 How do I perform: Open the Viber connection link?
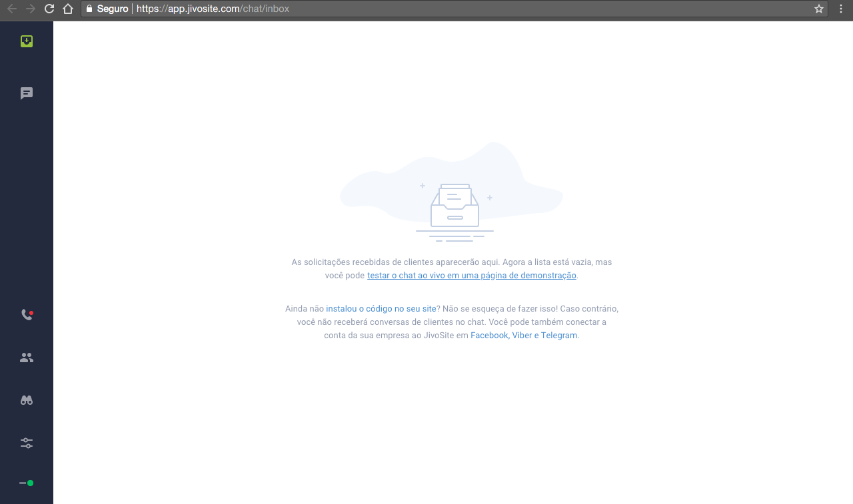tap(522, 335)
